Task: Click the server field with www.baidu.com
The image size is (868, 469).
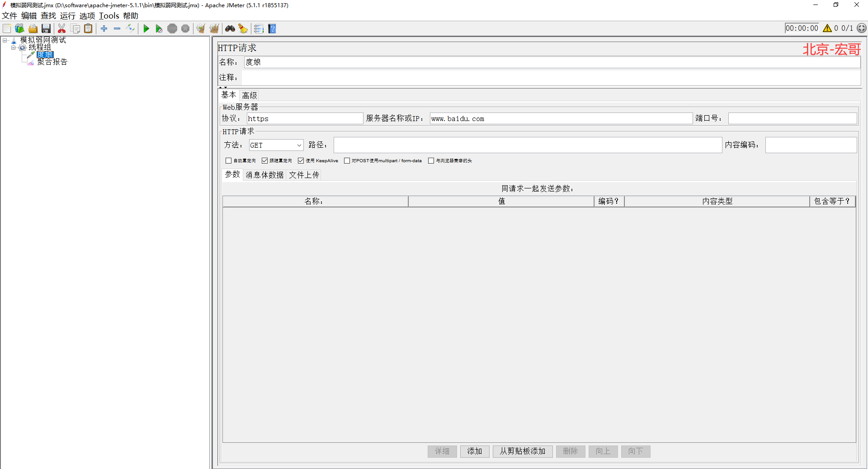Action: [561, 118]
